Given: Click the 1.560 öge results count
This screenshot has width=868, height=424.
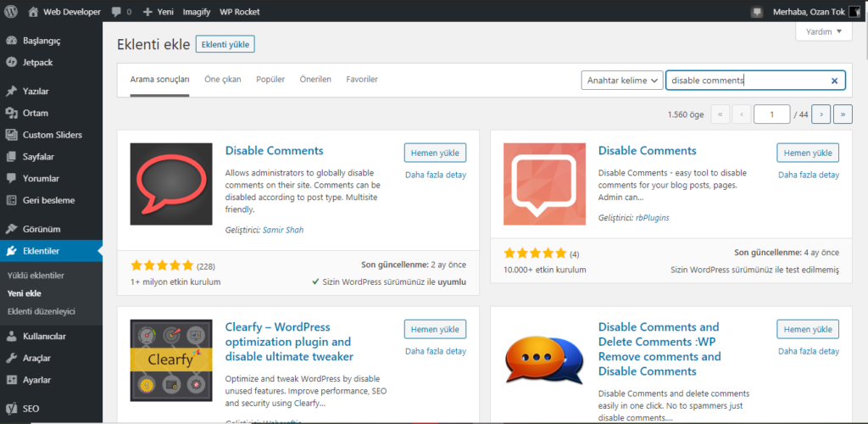Looking at the screenshot, I should [x=685, y=114].
